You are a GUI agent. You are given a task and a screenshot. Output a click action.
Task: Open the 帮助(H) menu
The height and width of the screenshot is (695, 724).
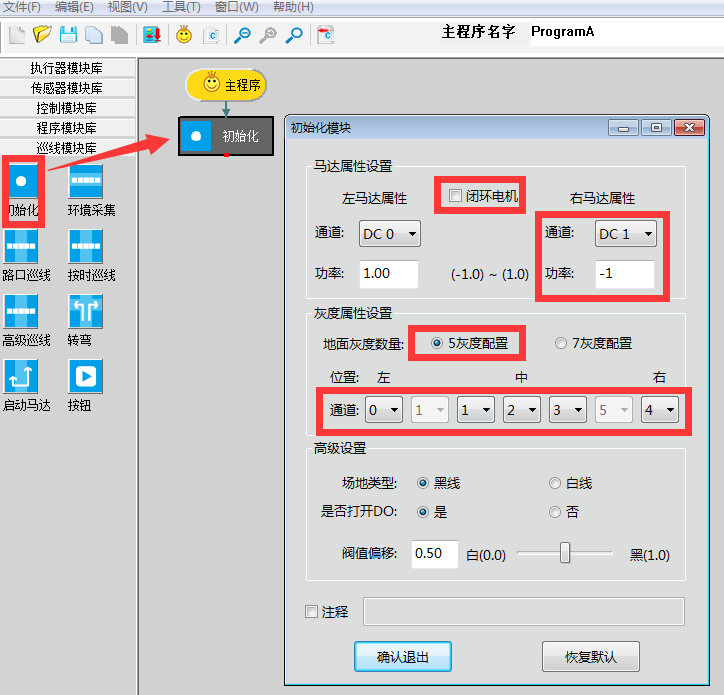(x=293, y=7)
